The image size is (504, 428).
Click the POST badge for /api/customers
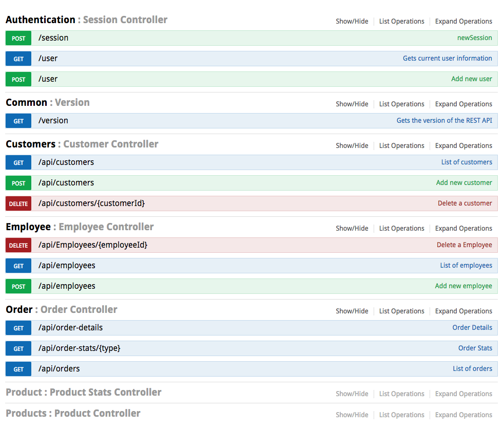(x=18, y=183)
